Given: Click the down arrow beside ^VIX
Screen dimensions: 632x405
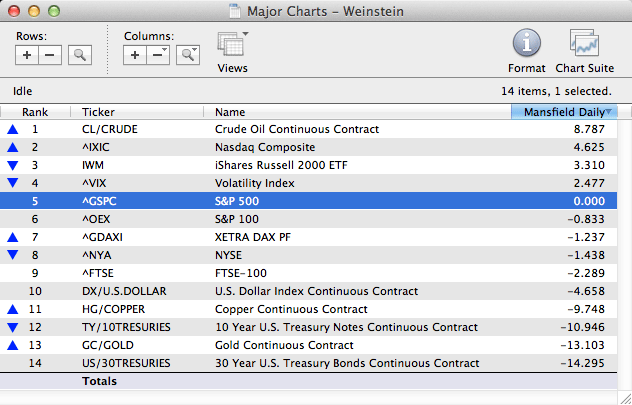Looking at the screenshot, I should 12,183.
